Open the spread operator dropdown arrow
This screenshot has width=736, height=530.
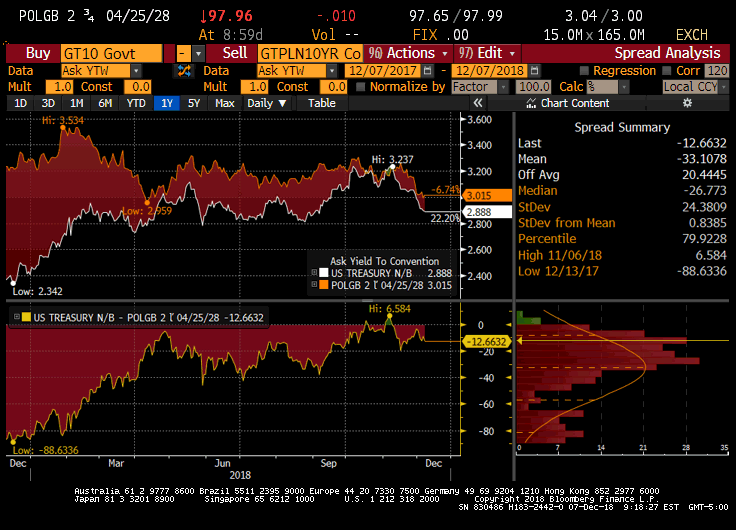[199, 54]
